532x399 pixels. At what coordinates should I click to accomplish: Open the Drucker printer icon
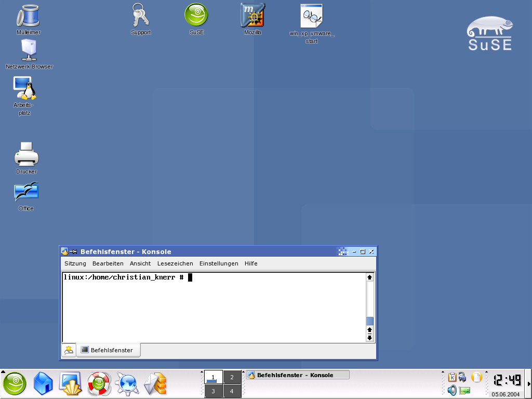tap(26, 154)
